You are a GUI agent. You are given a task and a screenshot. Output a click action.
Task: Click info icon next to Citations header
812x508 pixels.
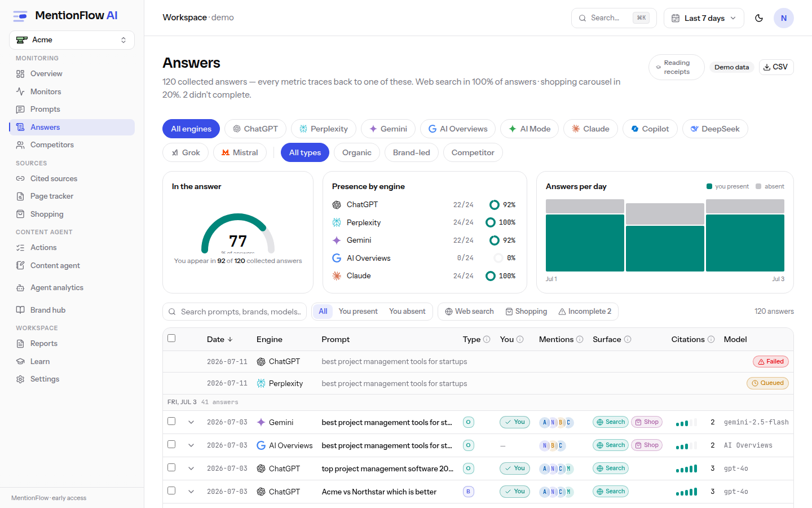[711, 339]
